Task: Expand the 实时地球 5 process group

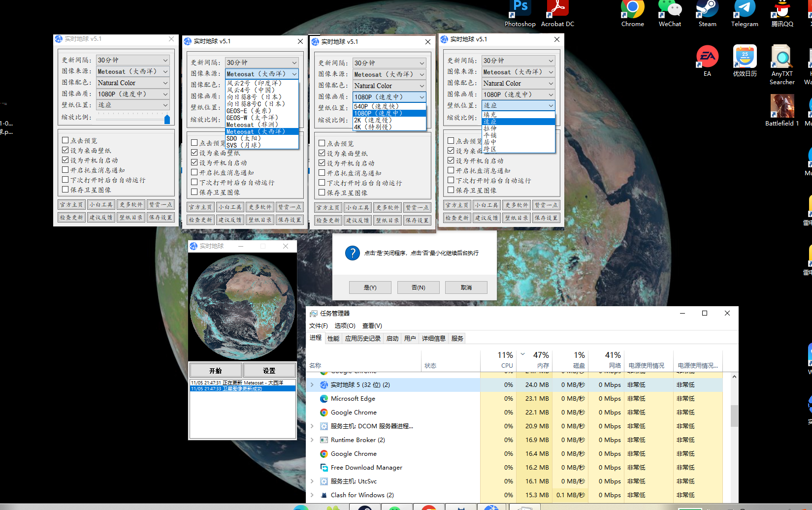Action: (x=312, y=385)
